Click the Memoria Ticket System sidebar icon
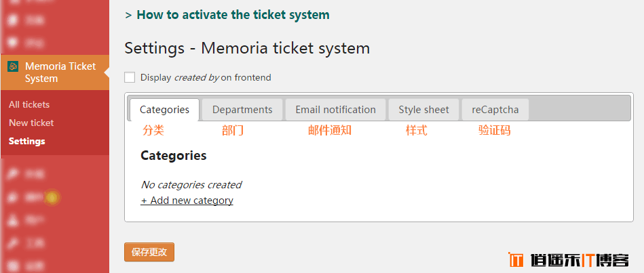The image size is (644, 273). [x=13, y=67]
